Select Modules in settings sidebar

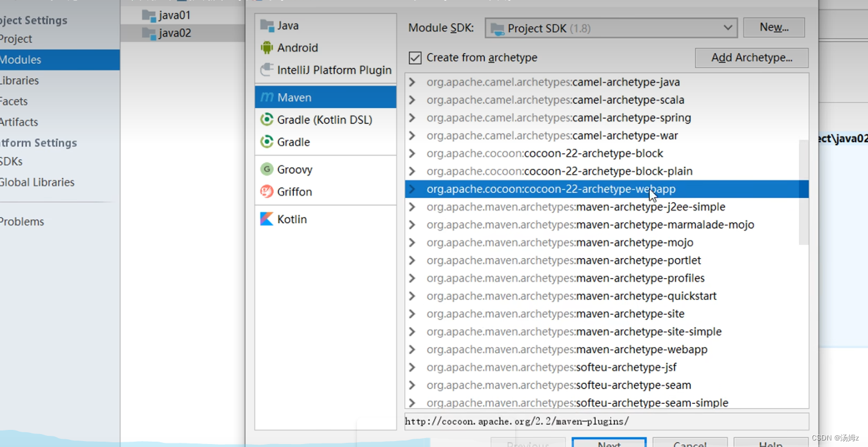(60, 60)
